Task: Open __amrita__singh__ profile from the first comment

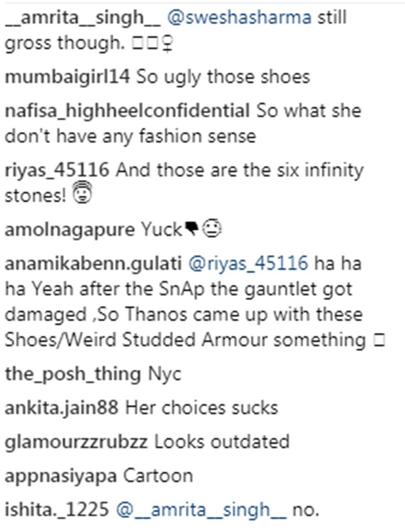Action: [x=82, y=19]
